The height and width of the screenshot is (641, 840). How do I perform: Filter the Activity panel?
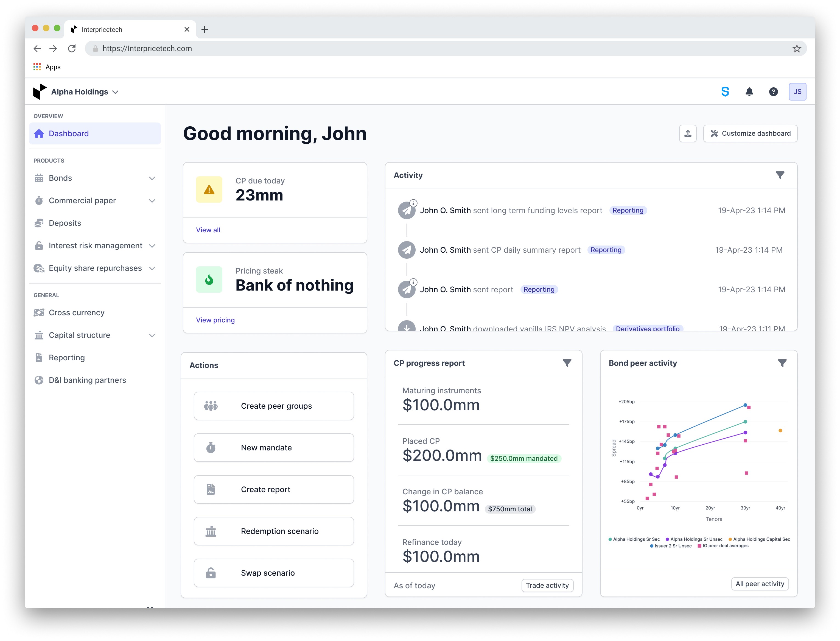(x=780, y=175)
